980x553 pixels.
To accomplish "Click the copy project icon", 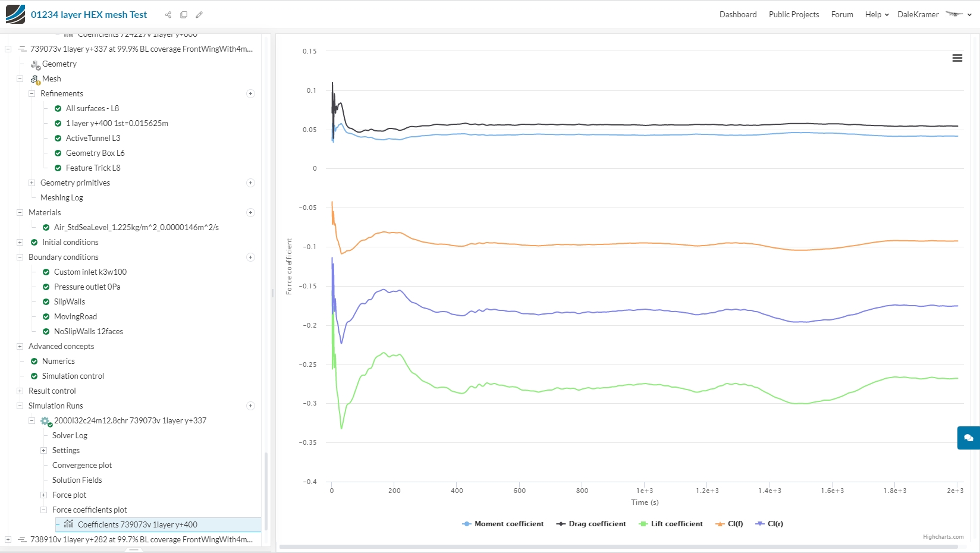I will click(184, 15).
